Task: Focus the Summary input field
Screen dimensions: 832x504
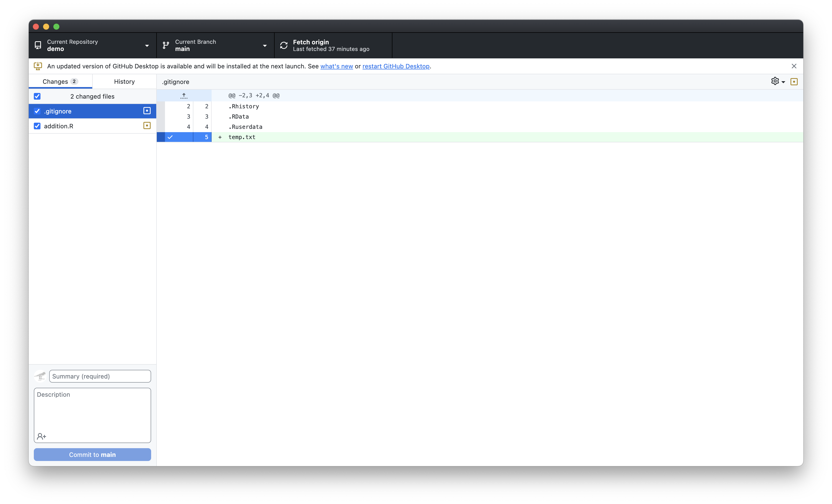Action: [100, 376]
